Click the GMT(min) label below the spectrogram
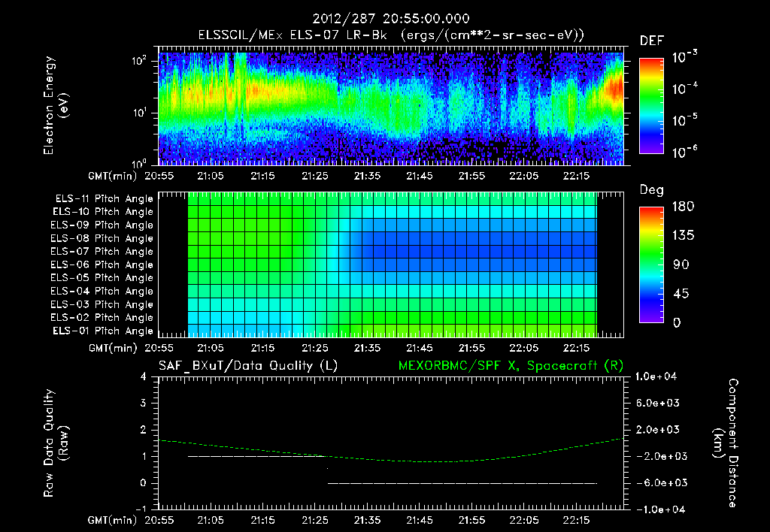770x532 pixels. pyautogui.click(x=113, y=176)
